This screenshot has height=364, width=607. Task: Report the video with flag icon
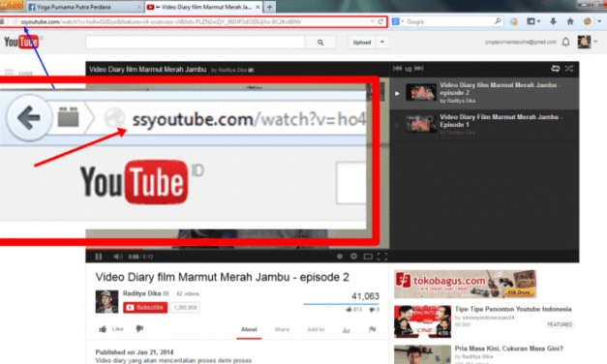click(372, 329)
